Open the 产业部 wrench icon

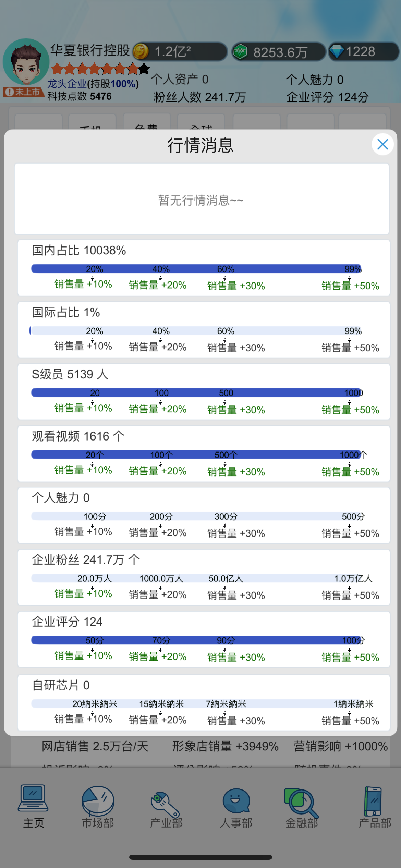pyautogui.click(x=165, y=804)
